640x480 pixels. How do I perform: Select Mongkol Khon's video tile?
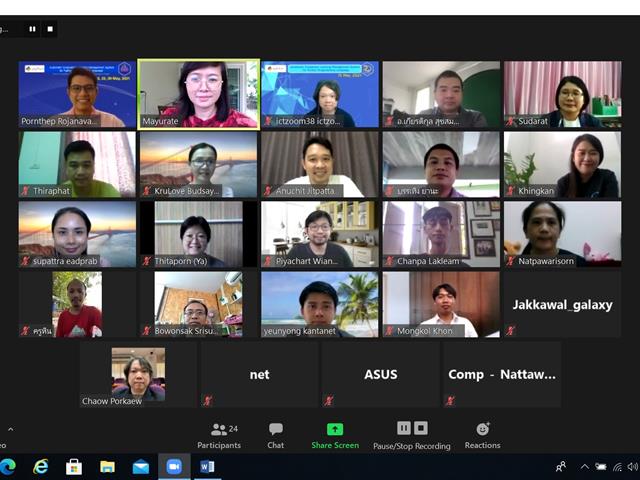[441, 304]
